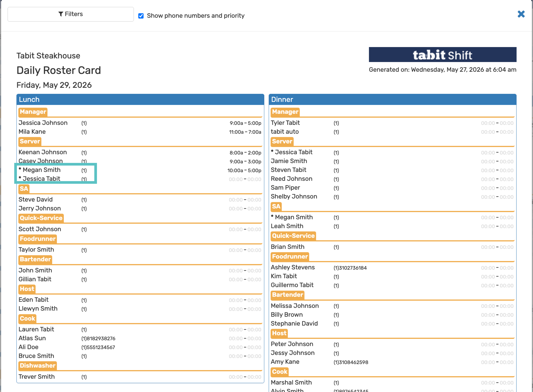The height and width of the screenshot is (392, 533).
Task: Click Amy Kane phone number 3108462598
Action: [x=353, y=362]
